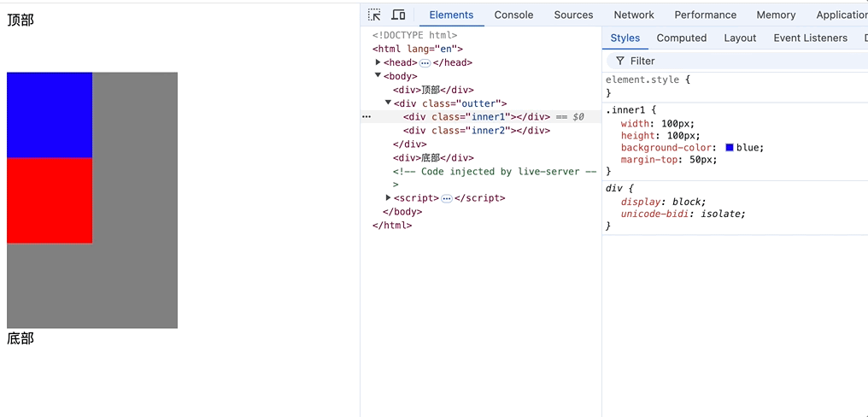This screenshot has width=868, height=417.
Task: Open the Network tab
Action: (634, 15)
